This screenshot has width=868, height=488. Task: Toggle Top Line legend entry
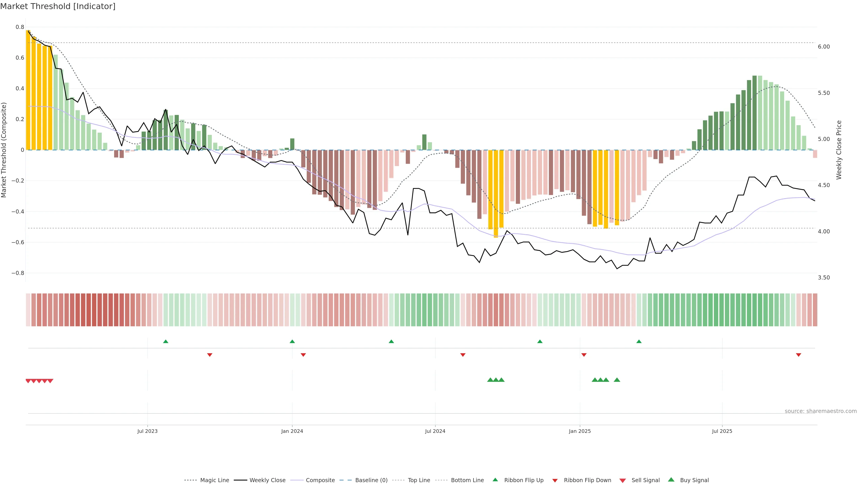419,480
